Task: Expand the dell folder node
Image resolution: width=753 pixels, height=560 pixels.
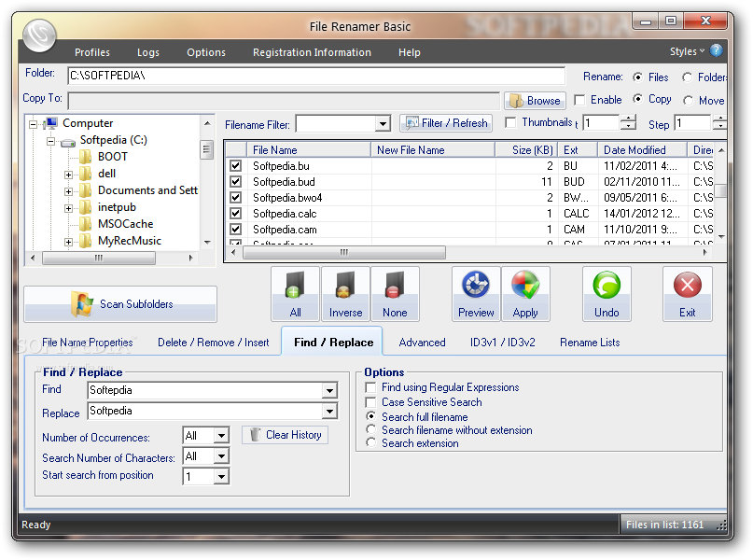Action: pyautogui.click(x=68, y=175)
